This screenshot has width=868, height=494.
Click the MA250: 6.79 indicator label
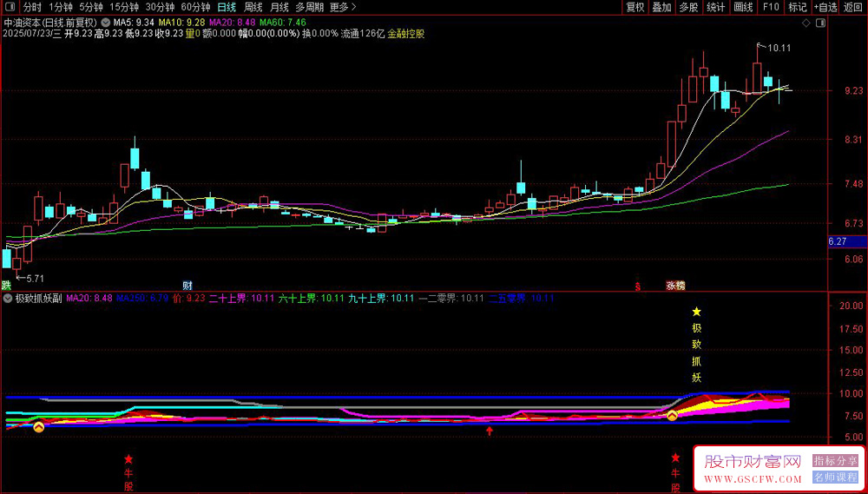click(142, 298)
